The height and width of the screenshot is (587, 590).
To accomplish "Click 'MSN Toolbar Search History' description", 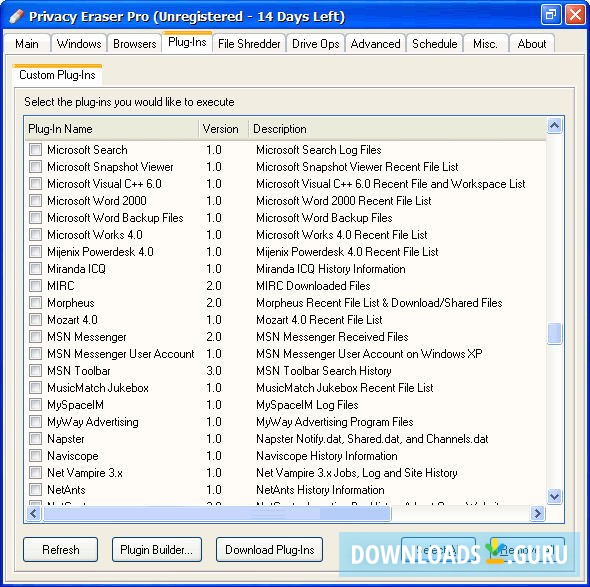I will (x=324, y=371).
